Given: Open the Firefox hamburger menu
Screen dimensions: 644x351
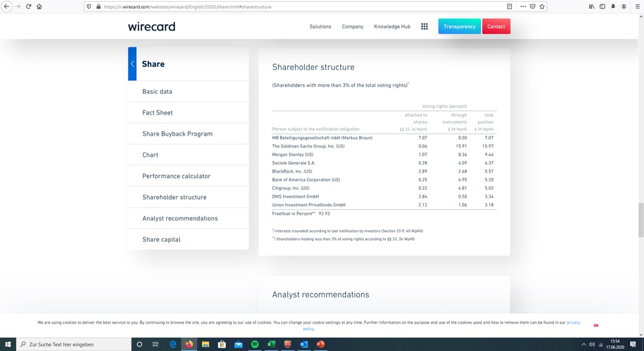Looking at the screenshot, I should click(x=636, y=7).
